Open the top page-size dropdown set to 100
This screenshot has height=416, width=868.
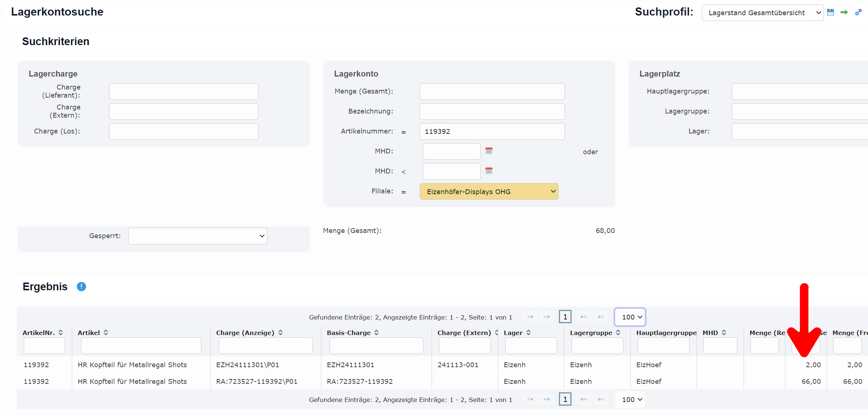click(630, 317)
